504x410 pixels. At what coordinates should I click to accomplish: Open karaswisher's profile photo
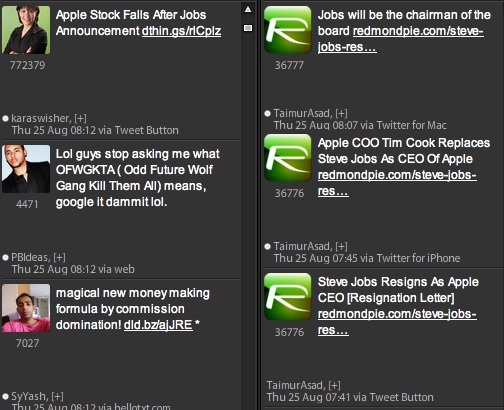point(26,30)
